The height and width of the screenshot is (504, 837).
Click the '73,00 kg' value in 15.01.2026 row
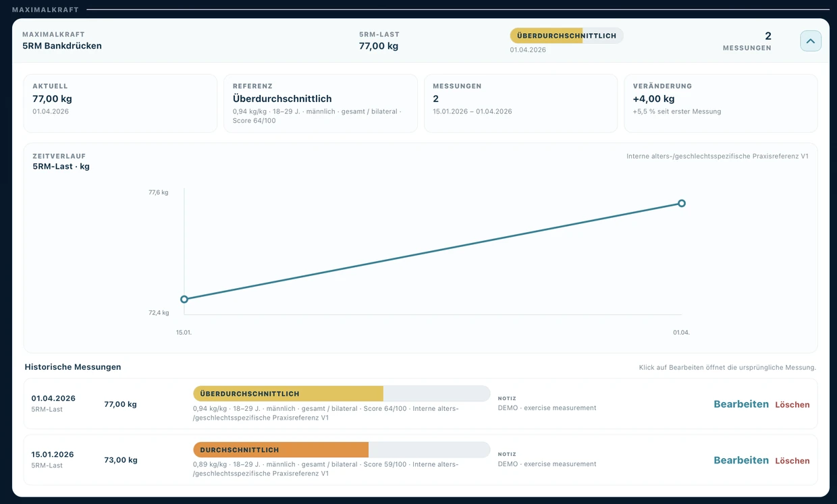pyautogui.click(x=121, y=460)
